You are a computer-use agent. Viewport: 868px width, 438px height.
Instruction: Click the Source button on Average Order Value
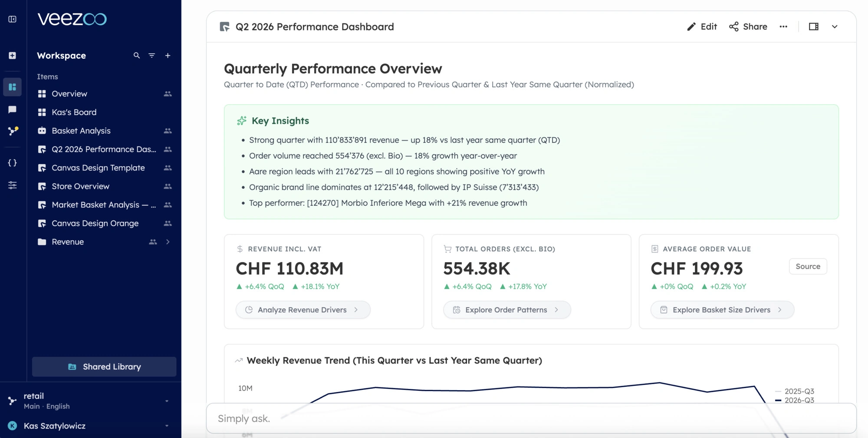[x=808, y=266]
